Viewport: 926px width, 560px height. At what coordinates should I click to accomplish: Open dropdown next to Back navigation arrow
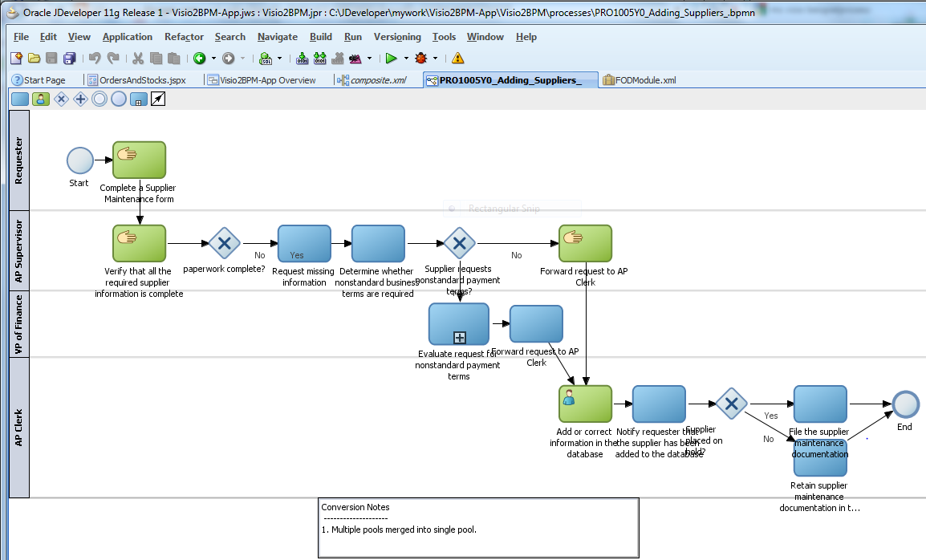(213, 58)
